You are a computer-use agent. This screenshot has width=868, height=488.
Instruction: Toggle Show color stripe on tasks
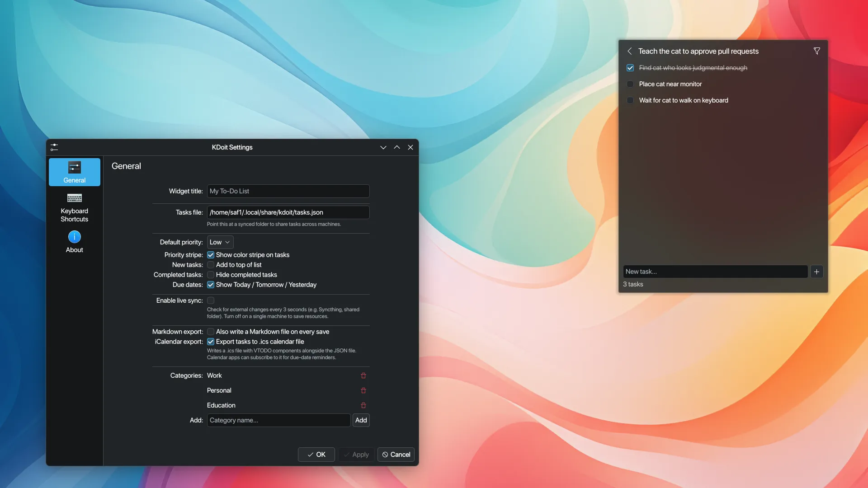211,255
